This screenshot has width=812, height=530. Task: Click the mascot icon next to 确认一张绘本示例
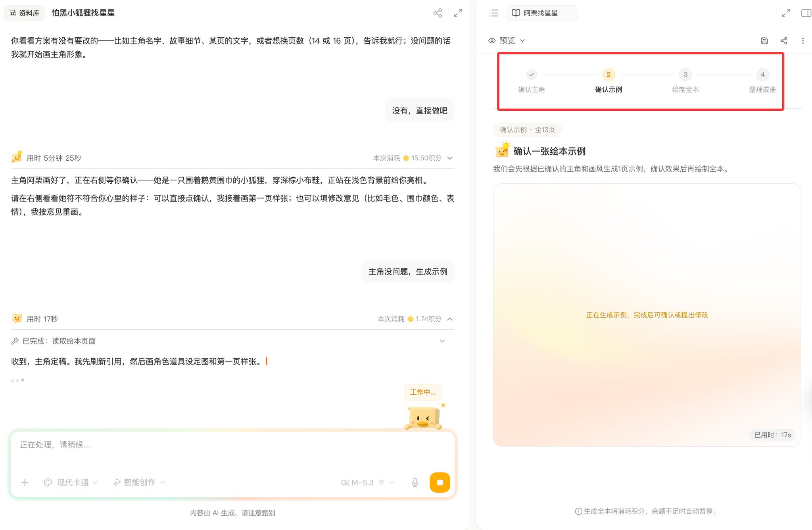(502, 150)
